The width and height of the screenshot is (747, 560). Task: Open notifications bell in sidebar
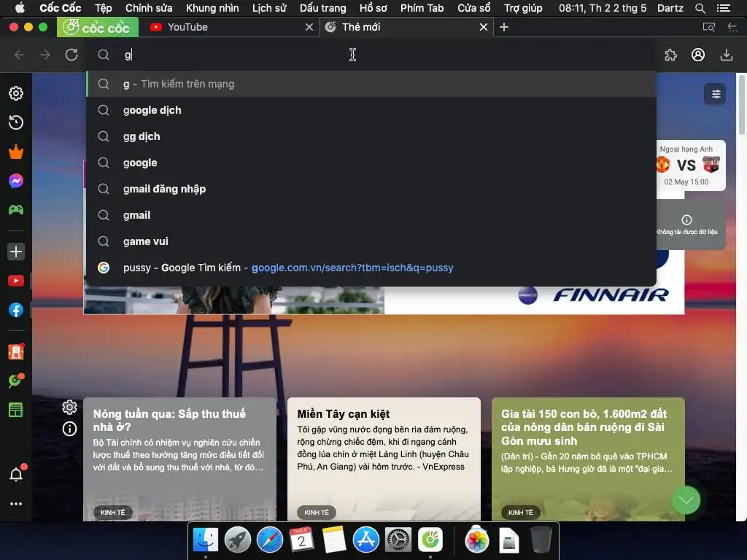click(17, 474)
